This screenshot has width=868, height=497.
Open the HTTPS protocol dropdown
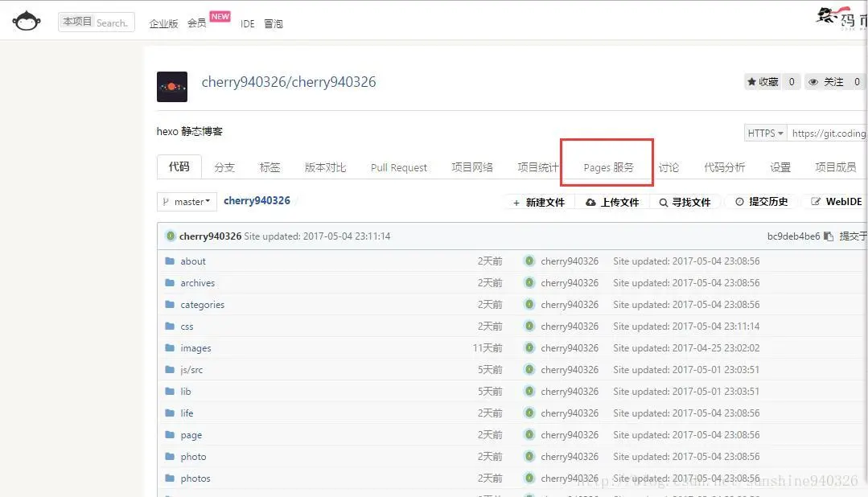[x=766, y=133]
